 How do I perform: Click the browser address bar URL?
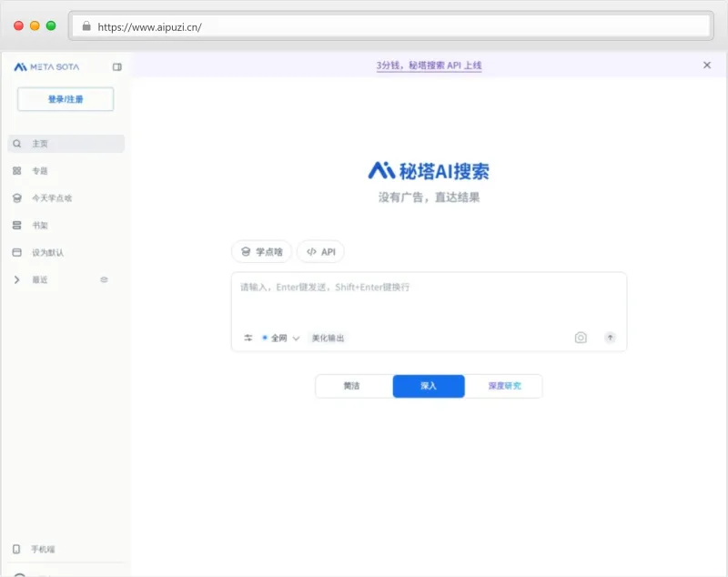[x=149, y=27]
